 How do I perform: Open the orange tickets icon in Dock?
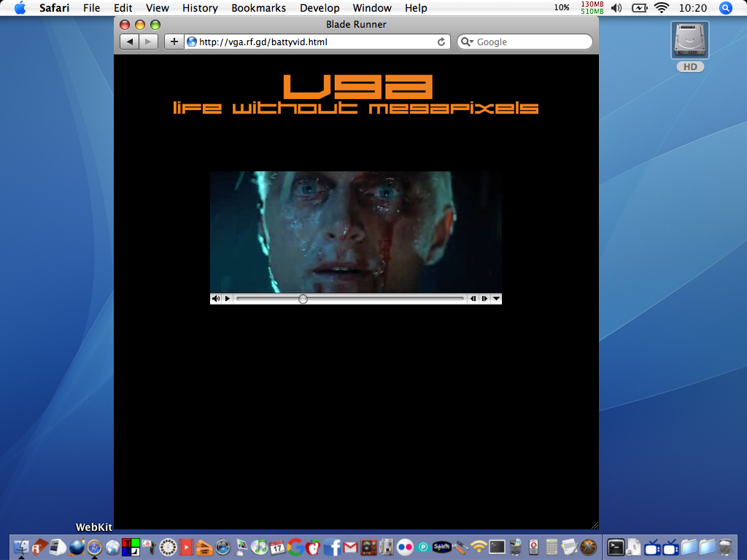pos(204,548)
